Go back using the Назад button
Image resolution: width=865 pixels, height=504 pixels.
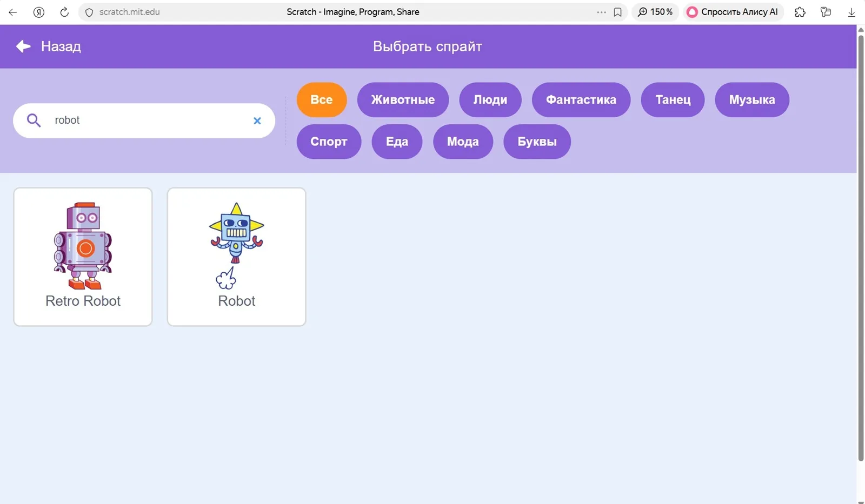click(49, 46)
